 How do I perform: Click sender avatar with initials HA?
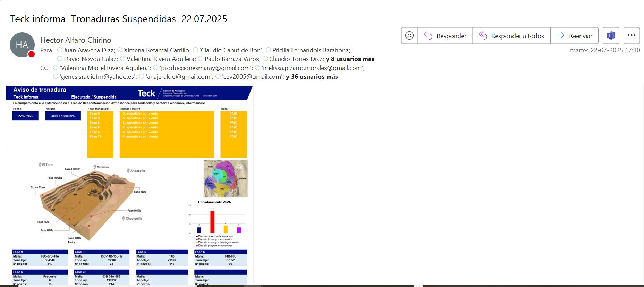click(x=22, y=45)
